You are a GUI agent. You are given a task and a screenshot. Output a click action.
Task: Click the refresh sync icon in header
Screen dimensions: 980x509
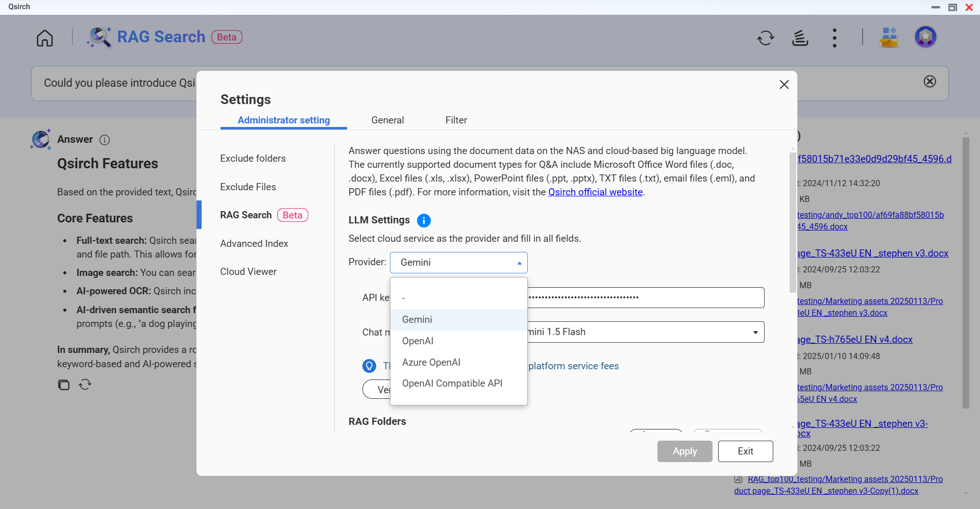(x=766, y=38)
